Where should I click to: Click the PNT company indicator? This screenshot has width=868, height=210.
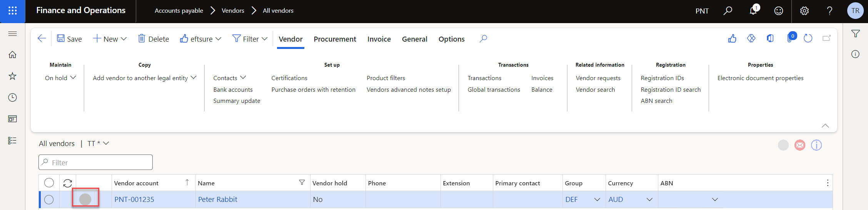pyautogui.click(x=702, y=11)
